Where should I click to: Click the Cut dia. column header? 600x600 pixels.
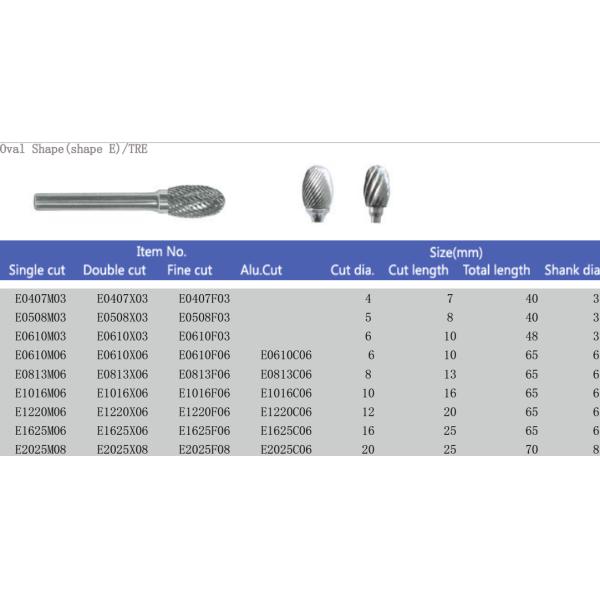pyautogui.click(x=352, y=270)
